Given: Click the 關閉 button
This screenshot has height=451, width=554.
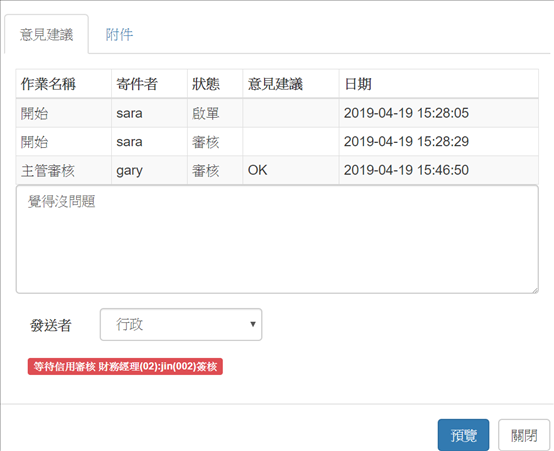Looking at the screenshot, I should point(524,435).
